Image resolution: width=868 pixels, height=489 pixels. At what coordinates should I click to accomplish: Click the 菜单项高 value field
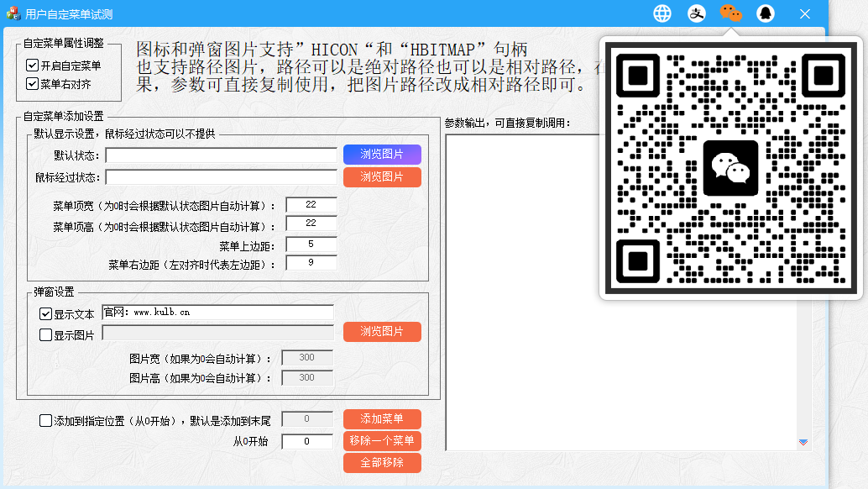coord(311,223)
